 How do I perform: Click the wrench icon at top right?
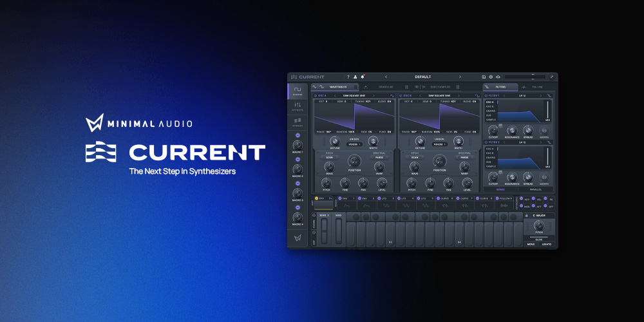coord(552,77)
